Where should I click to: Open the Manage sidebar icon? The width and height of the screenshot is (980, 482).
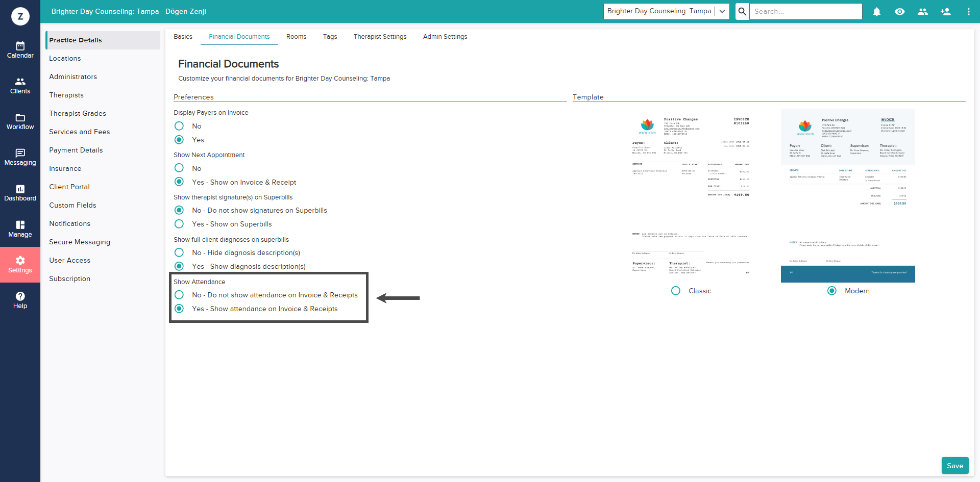coord(20,229)
